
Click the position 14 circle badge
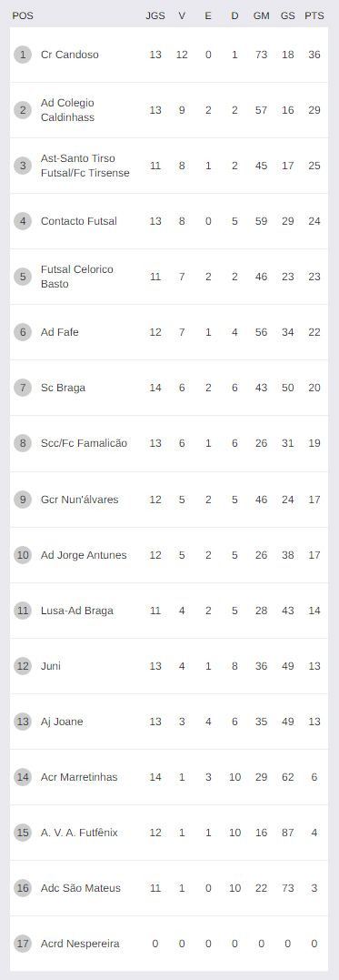tap(23, 777)
